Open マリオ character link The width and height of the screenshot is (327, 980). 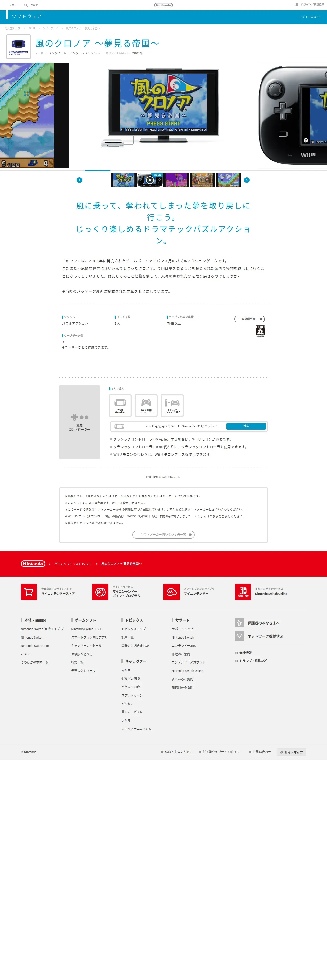point(126,670)
